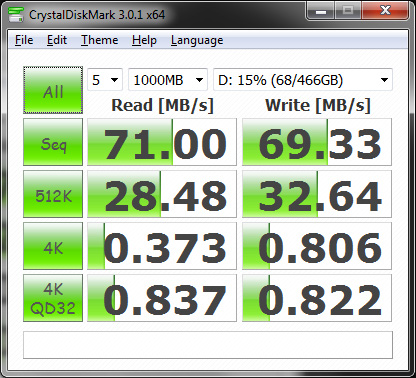
Task: Start the 4K random test
Action: [x=53, y=246]
